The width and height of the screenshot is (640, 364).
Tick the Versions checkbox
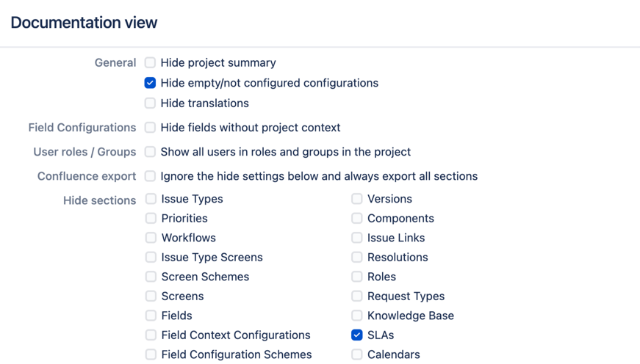pos(356,199)
